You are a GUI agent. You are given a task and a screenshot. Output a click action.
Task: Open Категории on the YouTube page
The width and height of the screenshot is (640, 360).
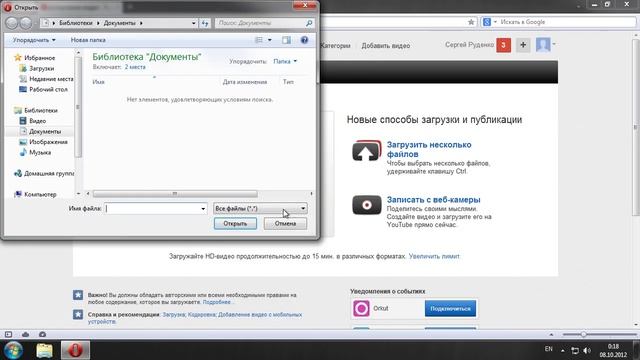point(335,46)
